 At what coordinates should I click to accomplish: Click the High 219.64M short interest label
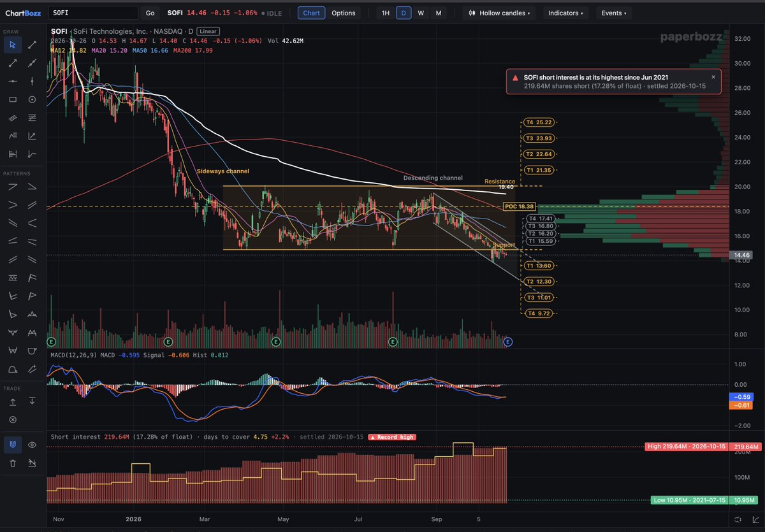pyautogui.click(x=686, y=447)
